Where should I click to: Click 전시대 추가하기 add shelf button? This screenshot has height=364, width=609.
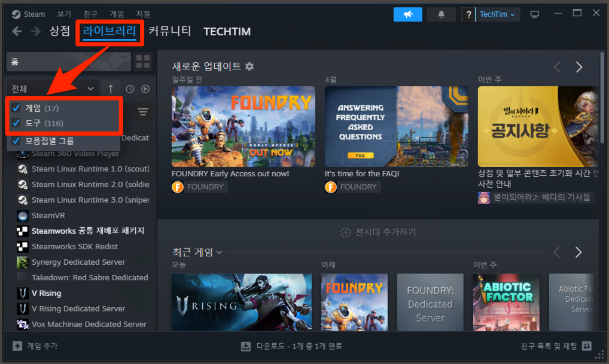379,232
